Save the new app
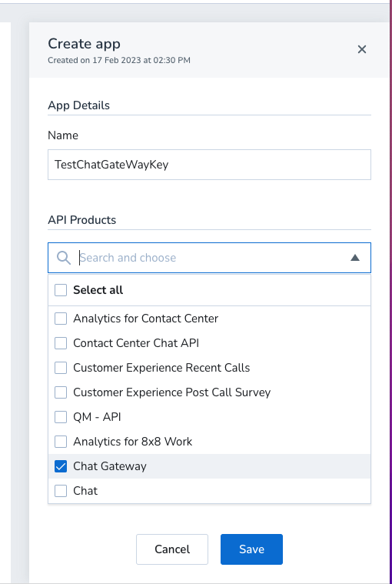 click(x=251, y=549)
